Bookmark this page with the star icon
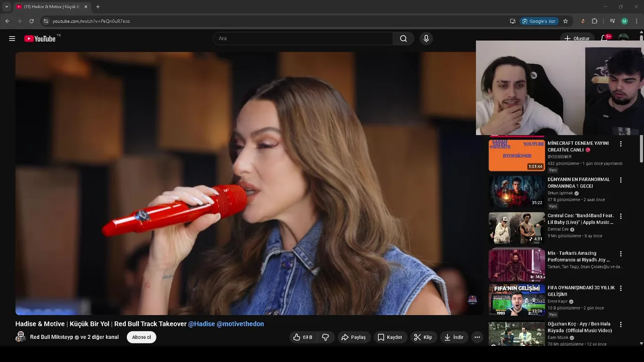644x362 pixels. (x=566, y=21)
